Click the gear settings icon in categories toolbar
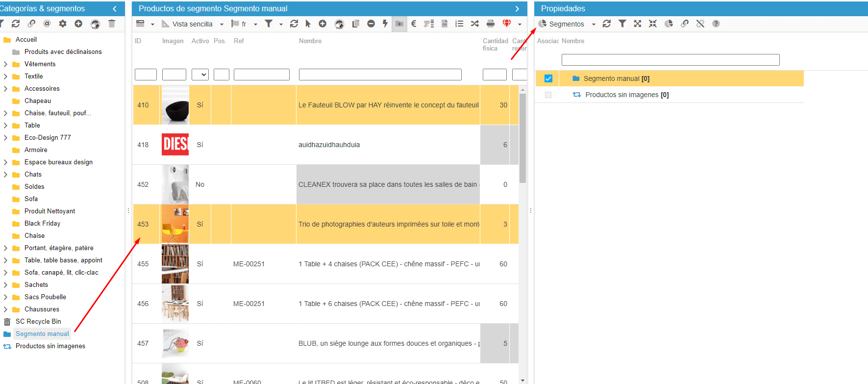 (x=63, y=24)
